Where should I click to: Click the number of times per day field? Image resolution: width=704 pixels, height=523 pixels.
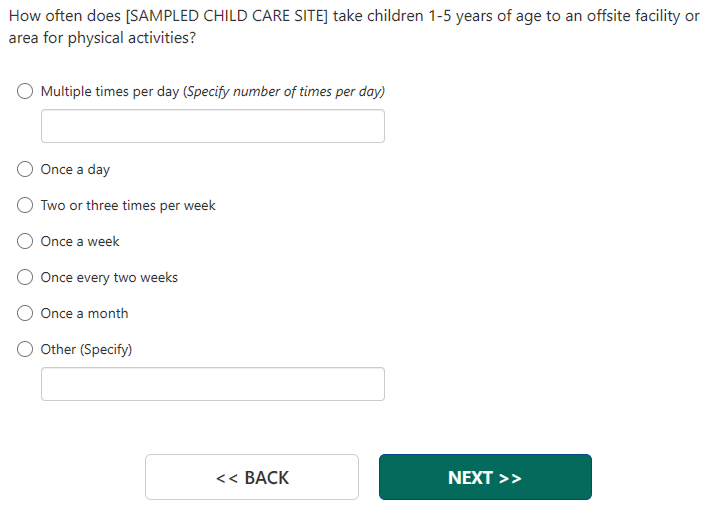212,126
